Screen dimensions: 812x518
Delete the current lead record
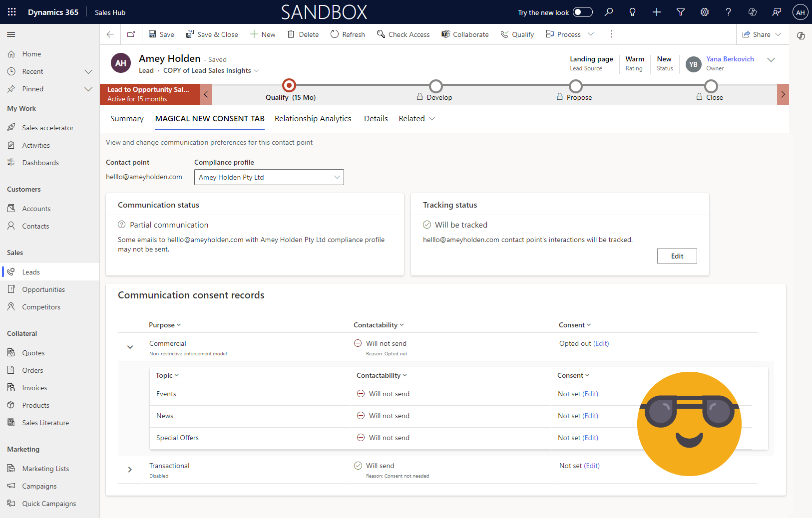point(303,34)
